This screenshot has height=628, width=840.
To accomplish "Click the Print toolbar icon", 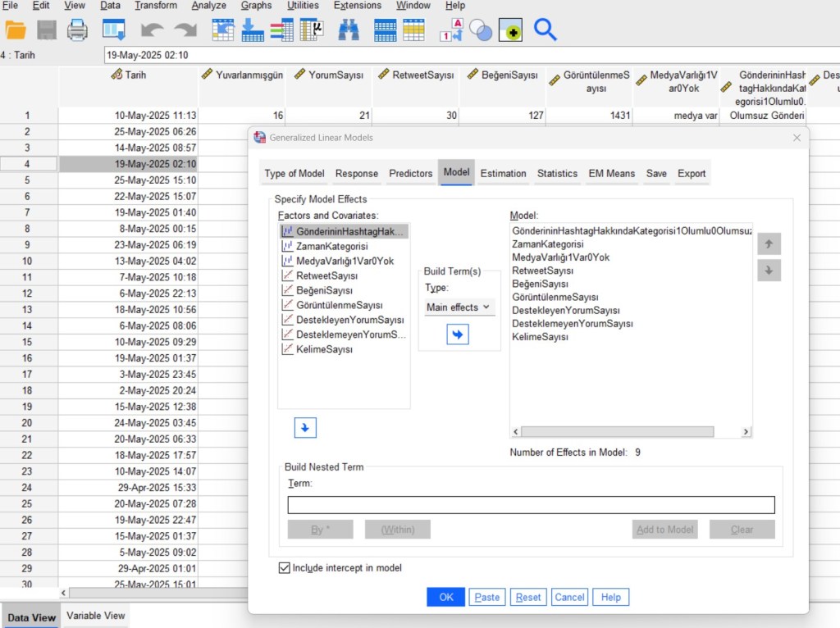I will coord(77,30).
